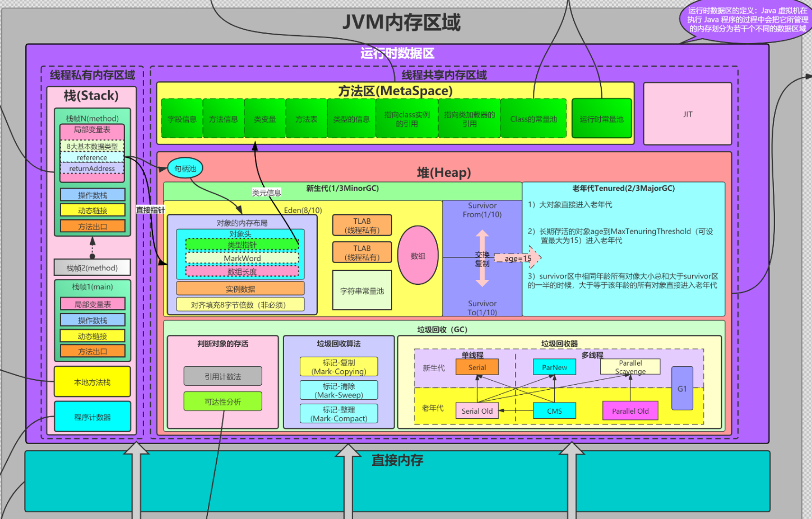This screenshot has width=812, height=519.
Task: Click the 方法区(MetaSpace) heading
Action: tap(395, 91)
